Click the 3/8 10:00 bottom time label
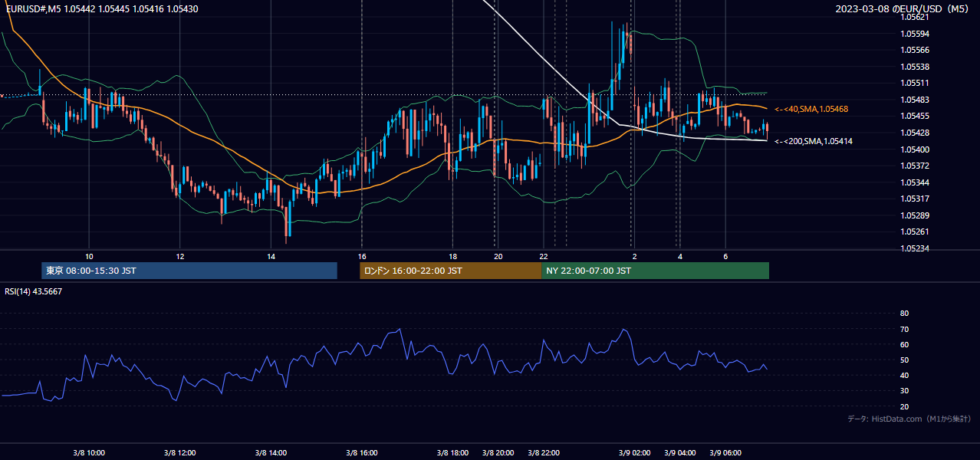Viewport: 980px width, 460px height. pos(89,453)
